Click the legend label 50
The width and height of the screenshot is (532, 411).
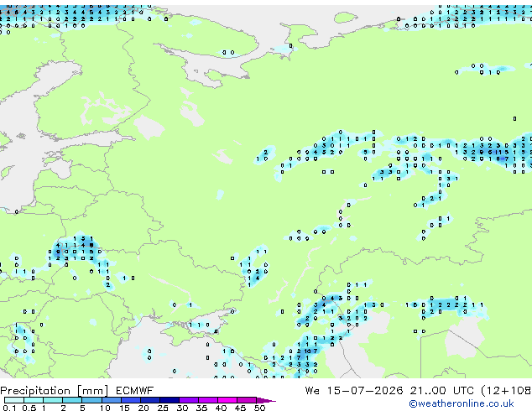click(259, 408)
